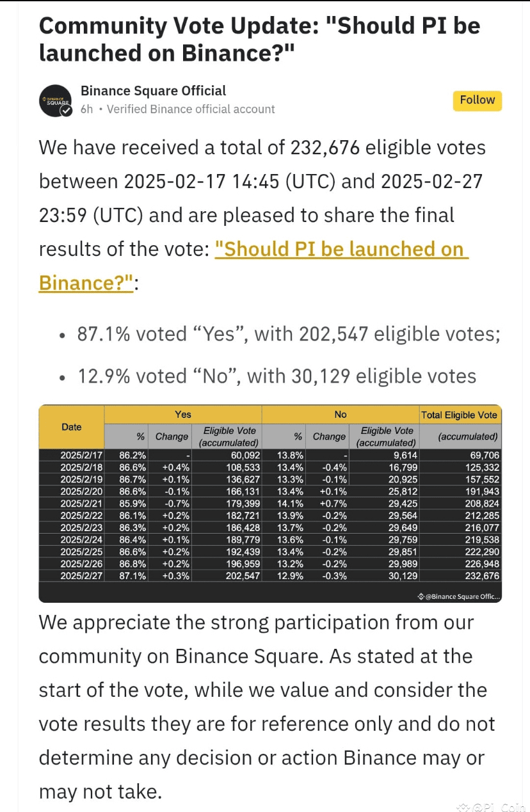530x812 pixels.
Task: Select the Date column header in table
Action: [x=71, y=427]
